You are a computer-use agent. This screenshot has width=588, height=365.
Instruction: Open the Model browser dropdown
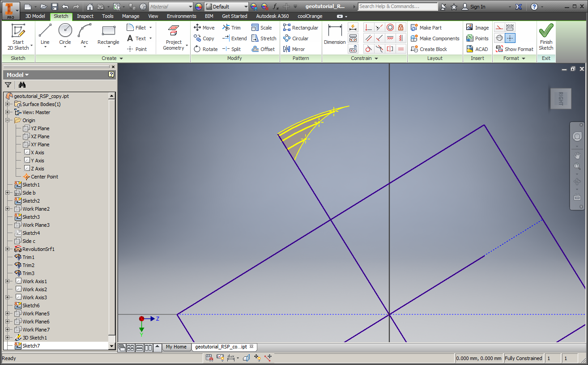click(17, 75)
